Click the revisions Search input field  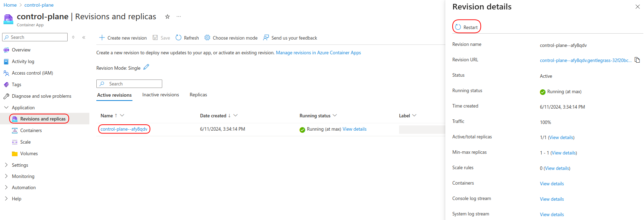(129, 84)
